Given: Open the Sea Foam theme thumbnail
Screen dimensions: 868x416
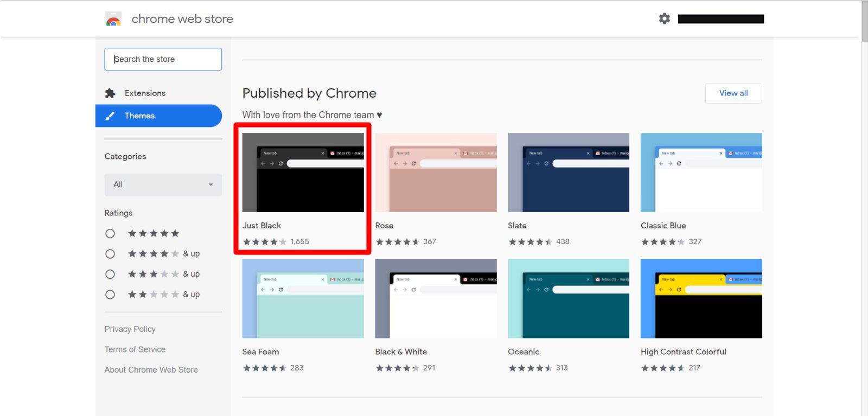Looking at the screenshot, I should point(303,299).
